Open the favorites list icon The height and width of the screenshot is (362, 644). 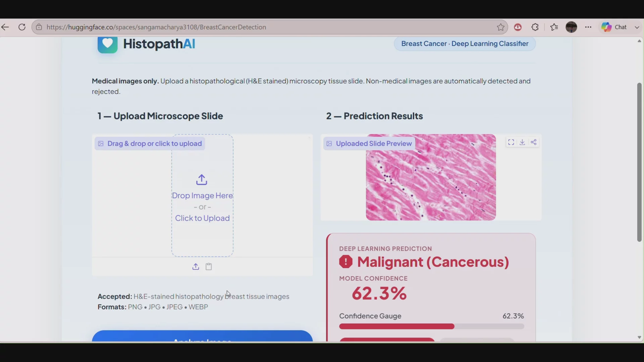coord(554,27)
